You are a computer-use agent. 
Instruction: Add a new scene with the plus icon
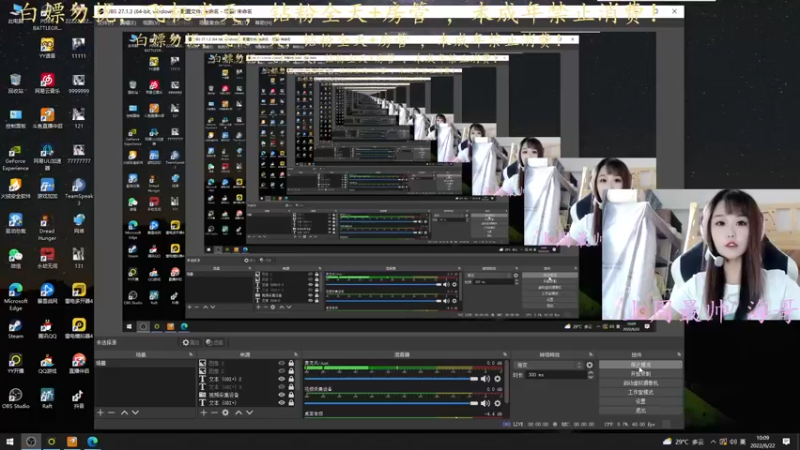click(x=101, y=412)
